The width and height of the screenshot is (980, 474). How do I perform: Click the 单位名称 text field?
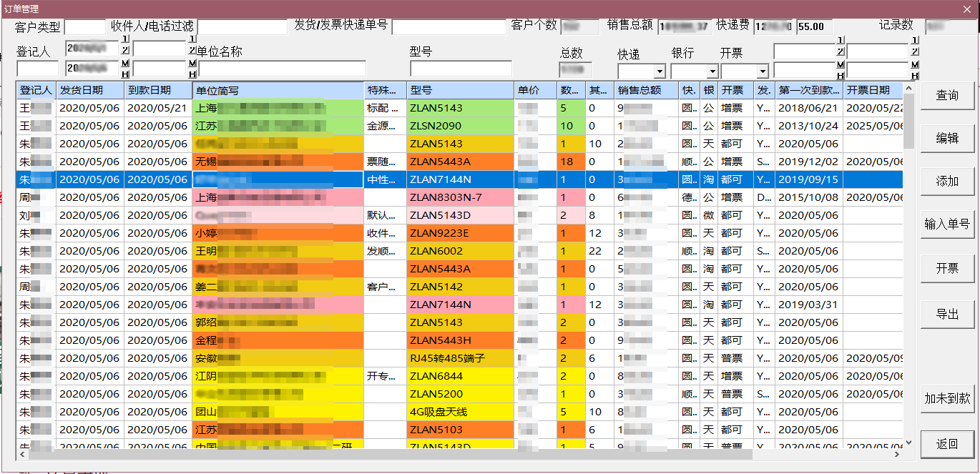[x=282, y=69]
